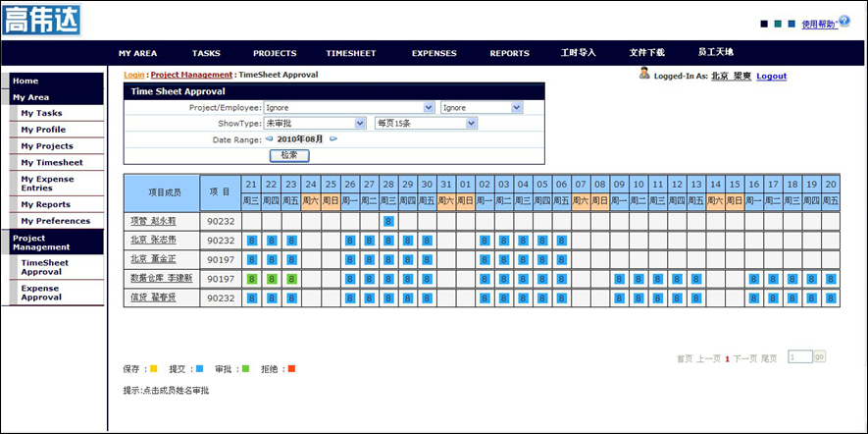868x434 pixels.
Task: Go to the previous month arrow
Action: pos(270,139)
